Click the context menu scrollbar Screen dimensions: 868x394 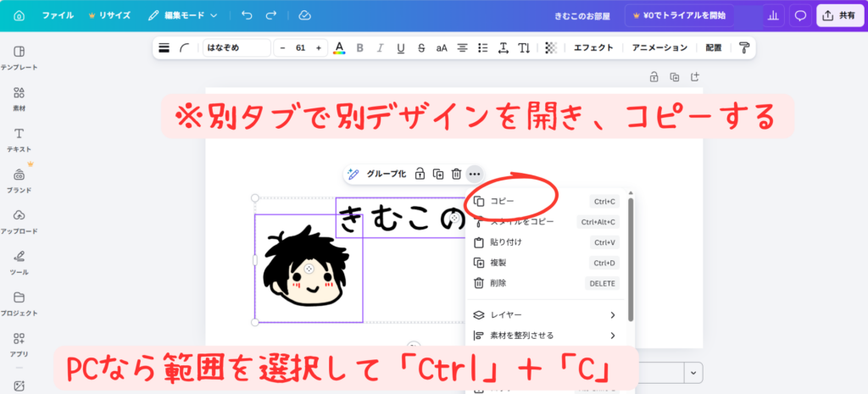(x=631, y=260)
